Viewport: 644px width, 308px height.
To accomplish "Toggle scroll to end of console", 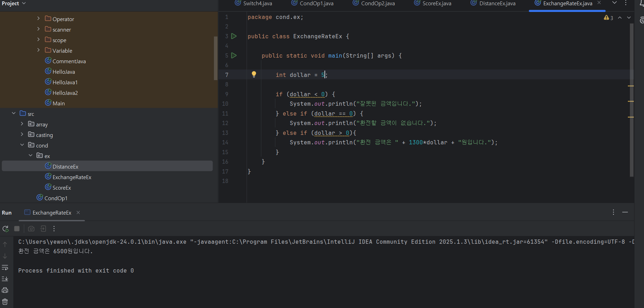I will (5, 279).
